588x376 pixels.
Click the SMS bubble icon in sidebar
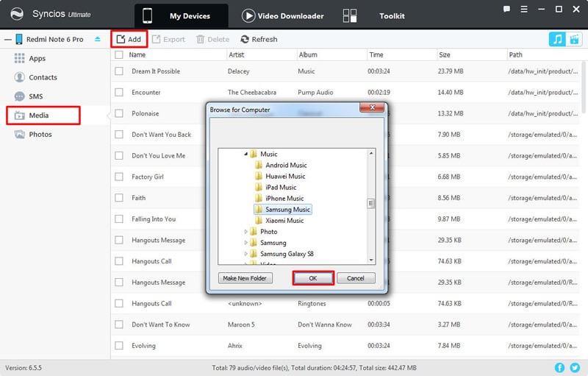pos(19,96)
